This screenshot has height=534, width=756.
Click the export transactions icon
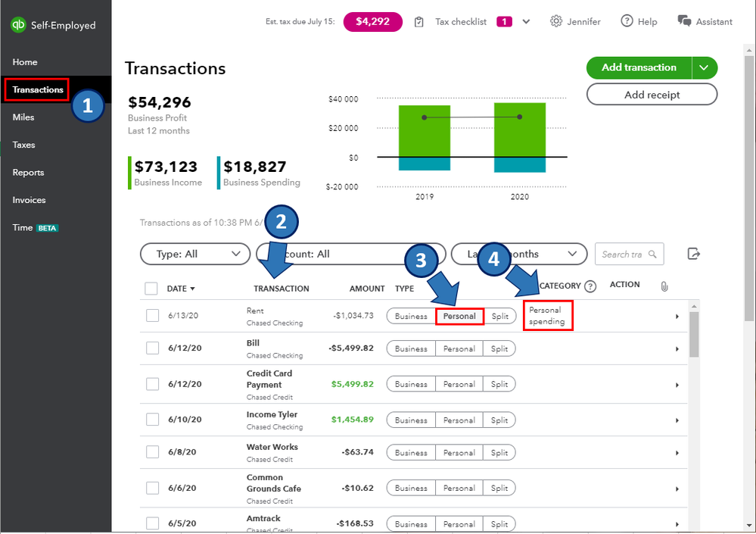693,254
